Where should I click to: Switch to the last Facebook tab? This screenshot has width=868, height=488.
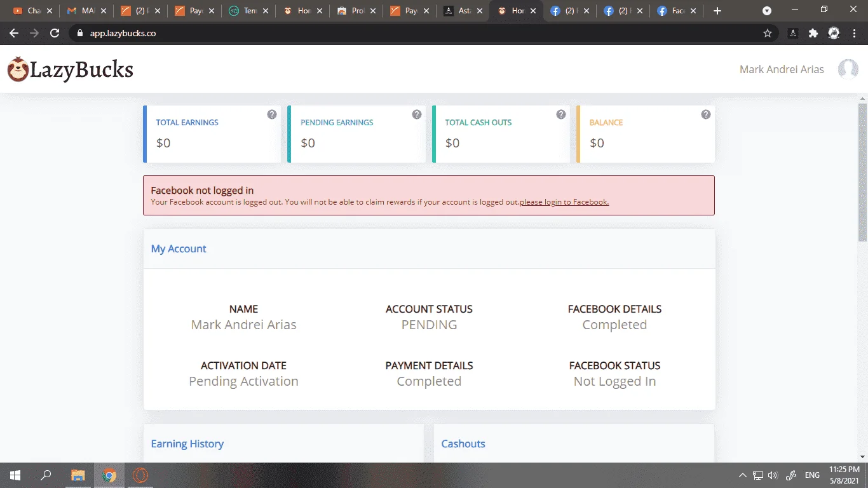pyautogui.click(x=678, y=11)
